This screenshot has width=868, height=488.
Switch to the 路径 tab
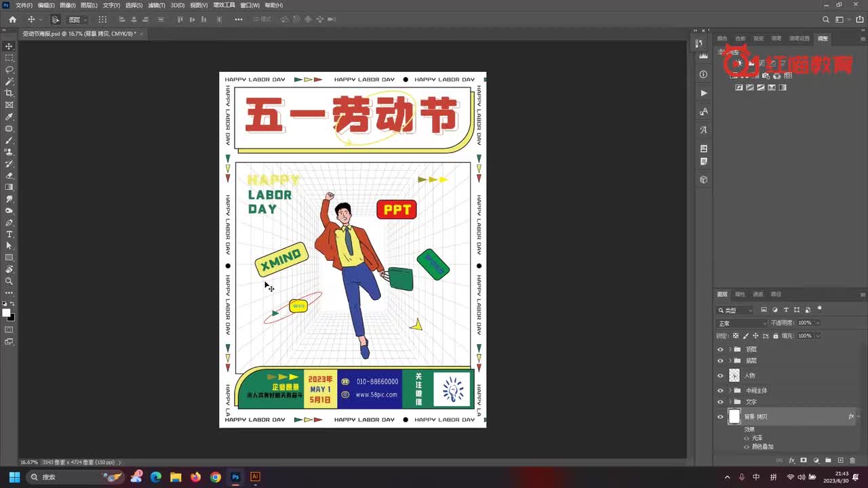[776, 294]
